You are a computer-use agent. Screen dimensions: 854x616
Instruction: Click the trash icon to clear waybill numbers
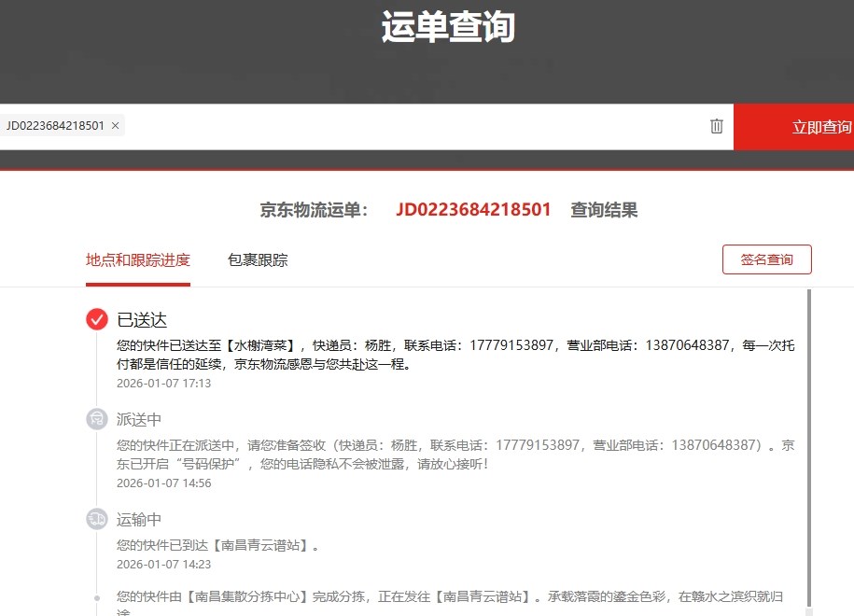[716, 126]
